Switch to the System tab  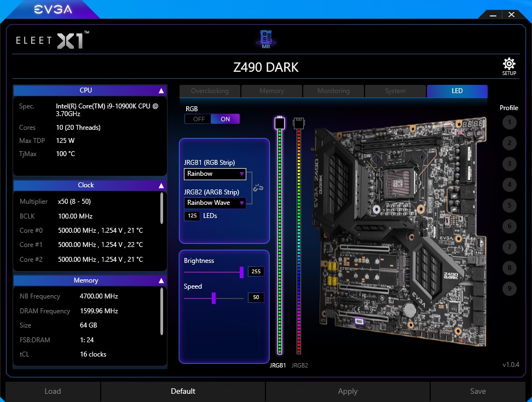pyautogui.click(x=395, y=91)
